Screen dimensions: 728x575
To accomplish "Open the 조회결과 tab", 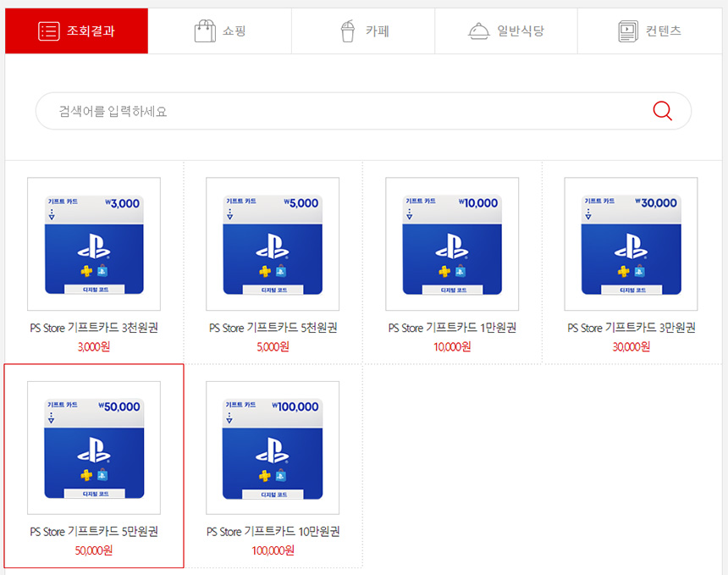I will [x=76, y=30].
